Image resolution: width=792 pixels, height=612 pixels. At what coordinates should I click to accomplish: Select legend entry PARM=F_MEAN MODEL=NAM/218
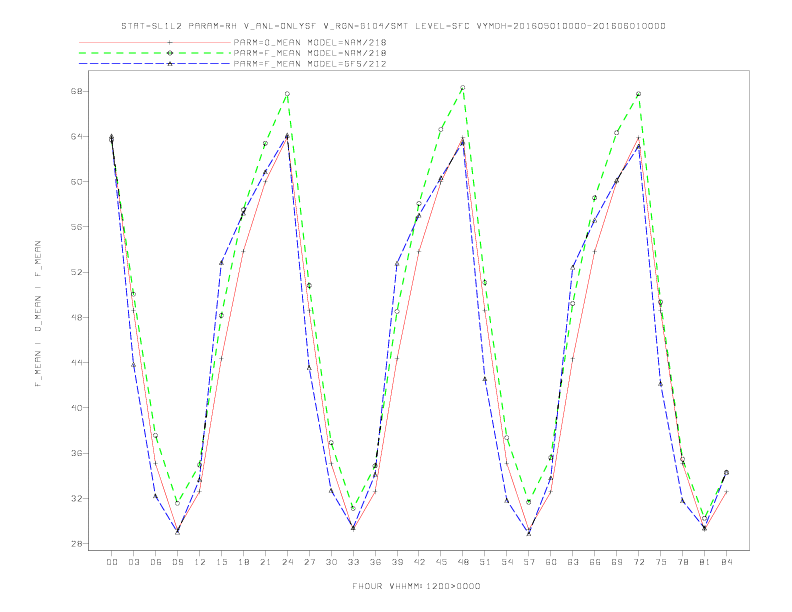click(x=310, y=53)
